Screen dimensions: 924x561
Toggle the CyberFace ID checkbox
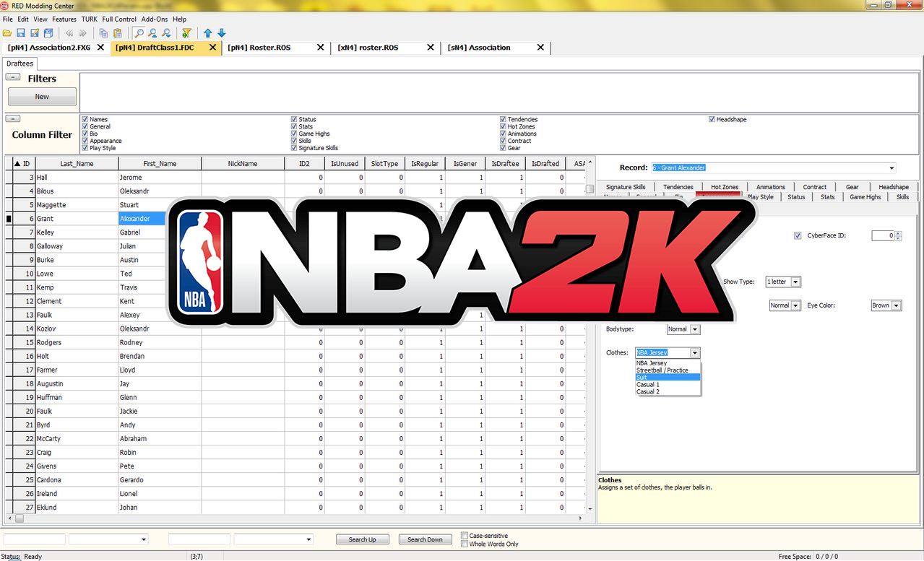point(798,235)
